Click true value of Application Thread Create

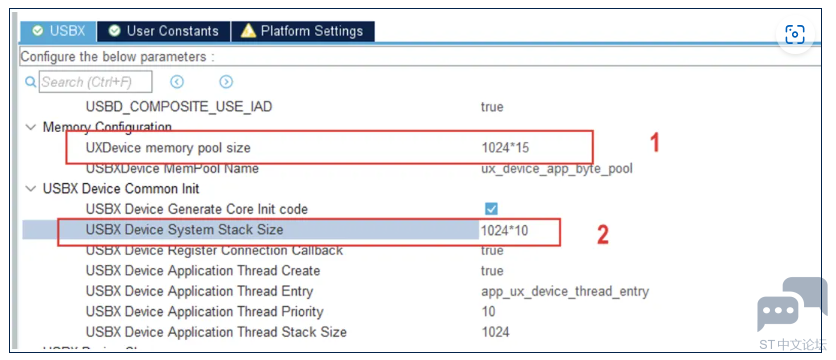[492, 271]
